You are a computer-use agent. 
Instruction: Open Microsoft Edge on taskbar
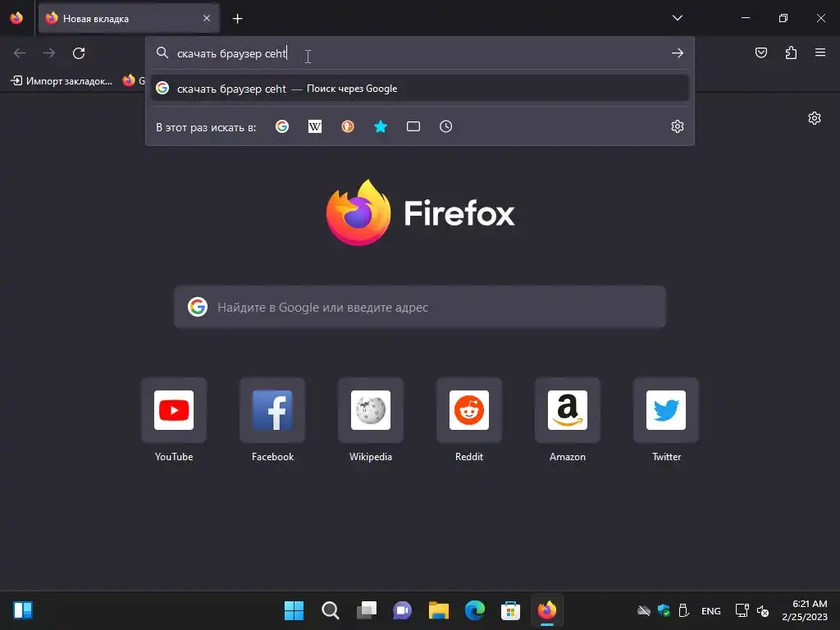475,610
